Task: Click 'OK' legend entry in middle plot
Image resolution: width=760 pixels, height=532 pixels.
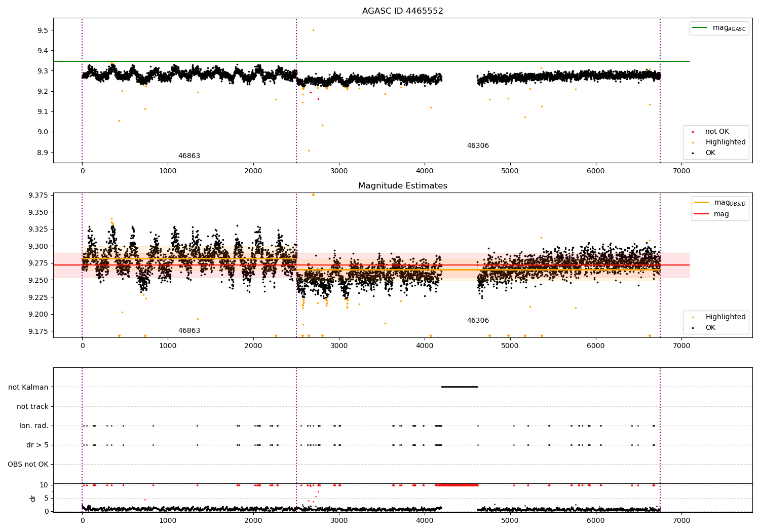Action: (x=704, y=328)
